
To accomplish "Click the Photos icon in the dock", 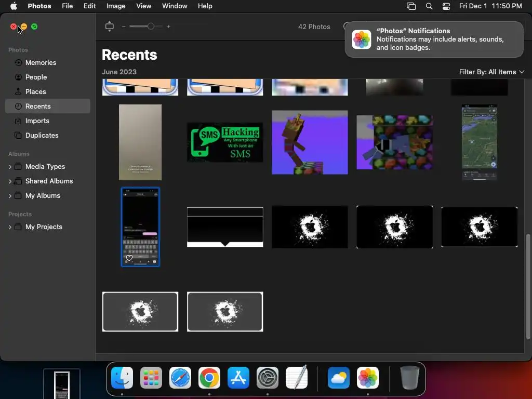I will click(368, 378).
